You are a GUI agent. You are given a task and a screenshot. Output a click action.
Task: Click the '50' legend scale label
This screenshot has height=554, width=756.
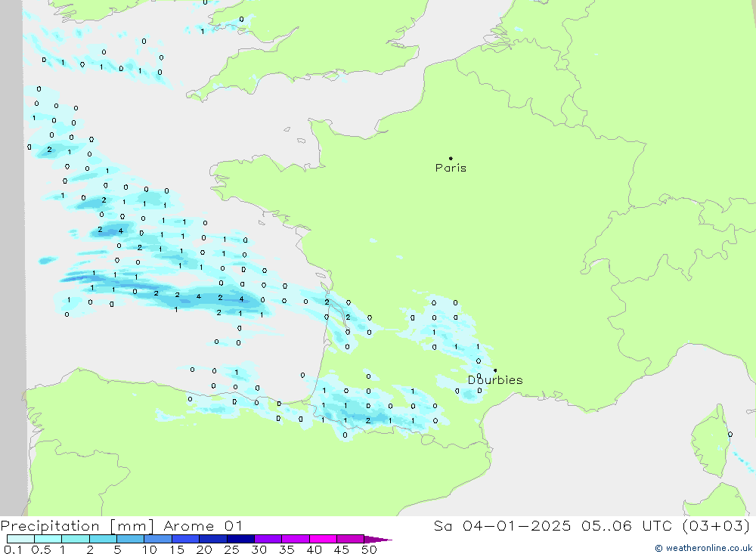(370, 549)
